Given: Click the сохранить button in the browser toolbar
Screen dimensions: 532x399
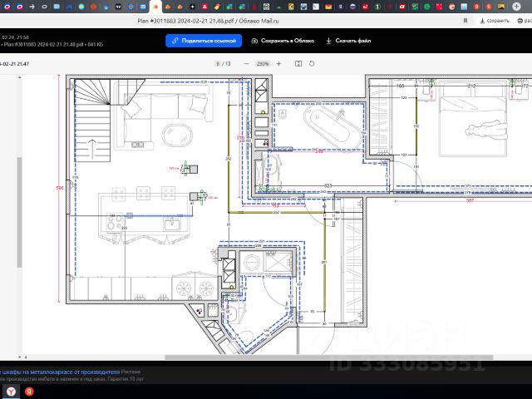Looking at the screenshot, I should [x=495, y=21].
